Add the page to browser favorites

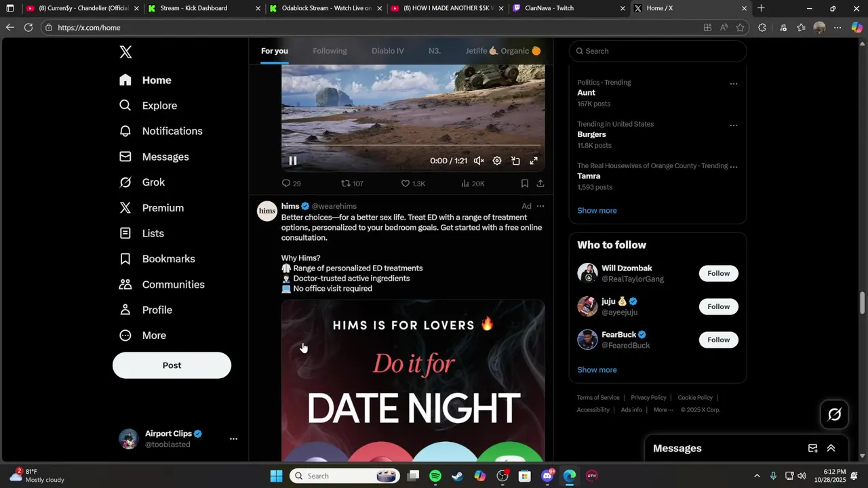pyautogui.click(x=740, y=27)
